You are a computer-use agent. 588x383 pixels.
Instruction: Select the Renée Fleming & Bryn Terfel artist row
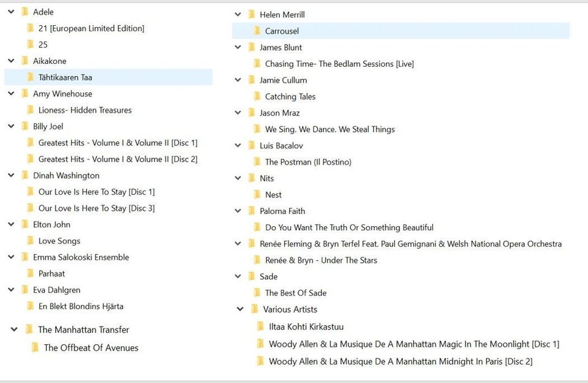pos(410,244)
